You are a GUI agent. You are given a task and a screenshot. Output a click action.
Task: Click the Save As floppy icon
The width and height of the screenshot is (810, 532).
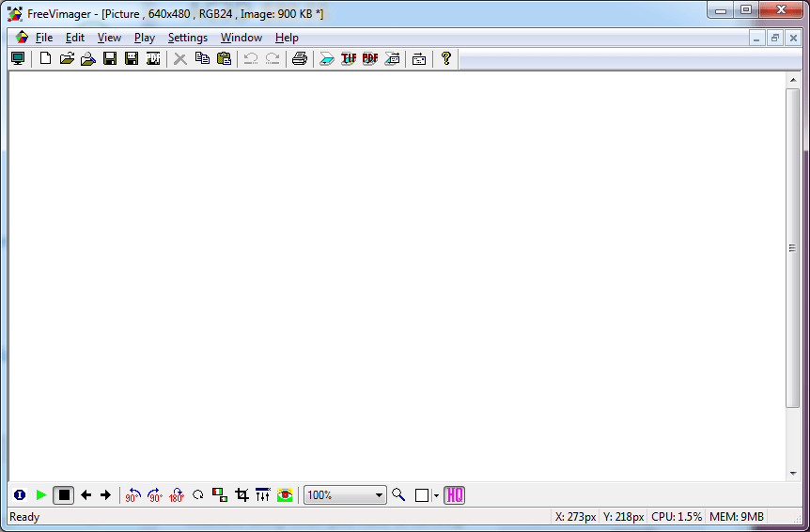pyautogui.click(x=132, y=59)
